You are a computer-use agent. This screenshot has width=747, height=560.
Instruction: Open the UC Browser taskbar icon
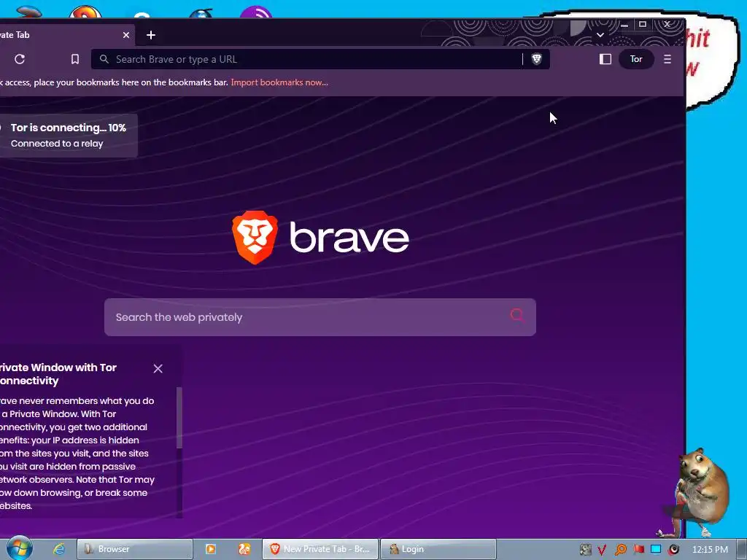(244, 549)
